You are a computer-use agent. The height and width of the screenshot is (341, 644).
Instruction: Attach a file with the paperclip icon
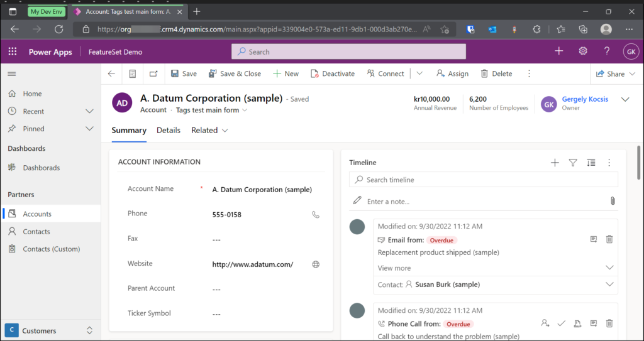click(613, 201)
